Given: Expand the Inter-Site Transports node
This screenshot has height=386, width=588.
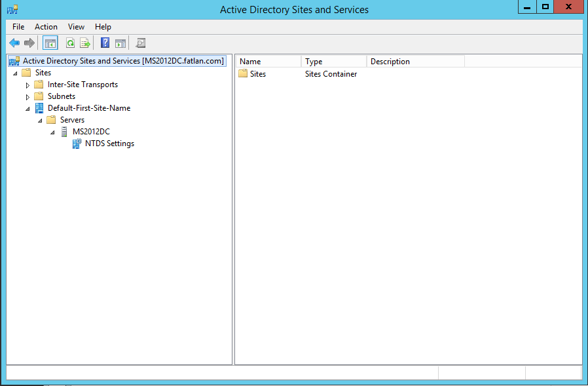Looking at the screenshot, I should tap(28, 85).
